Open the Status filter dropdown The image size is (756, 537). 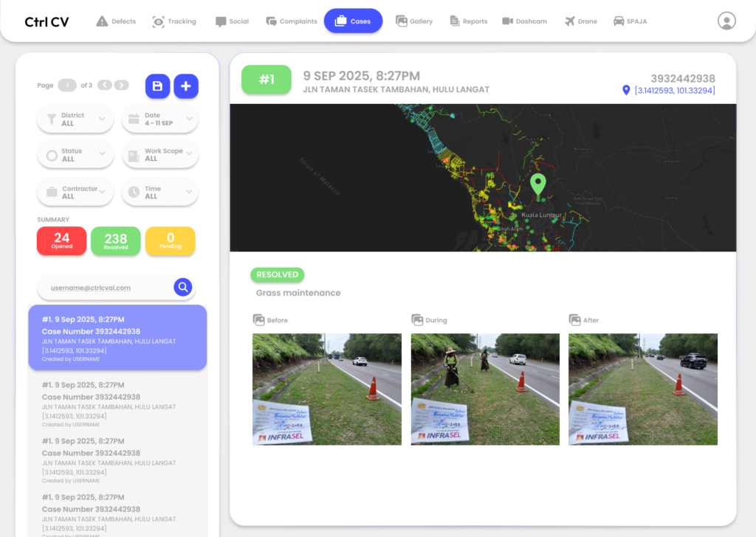pyautogui.click(x=75, y=155)
